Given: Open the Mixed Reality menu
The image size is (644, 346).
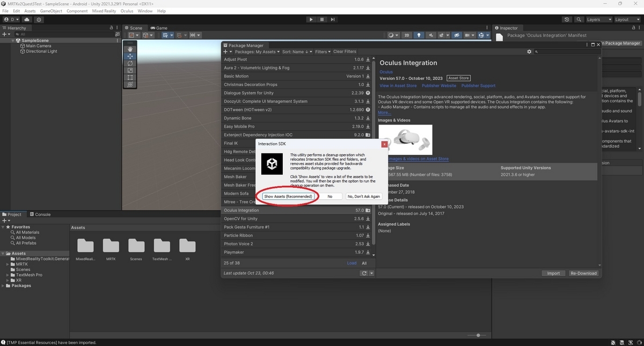Looking at the screenshot, I should [104, 11].
